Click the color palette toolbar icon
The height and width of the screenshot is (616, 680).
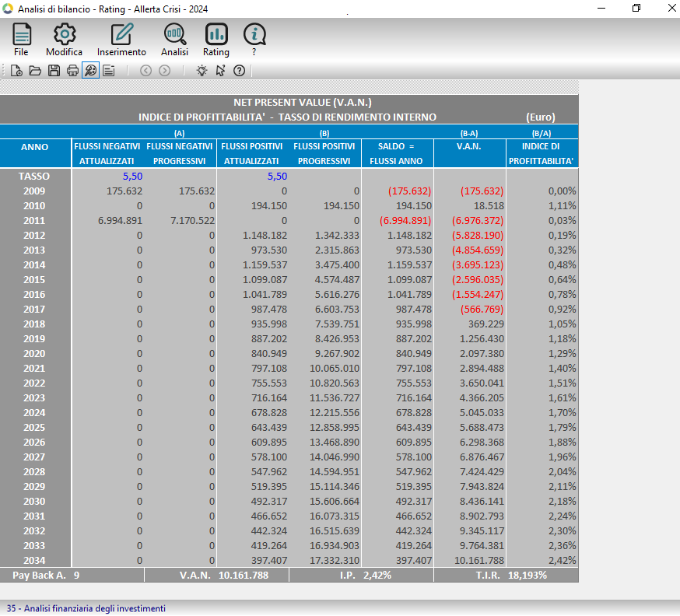(x=90, y=71)
